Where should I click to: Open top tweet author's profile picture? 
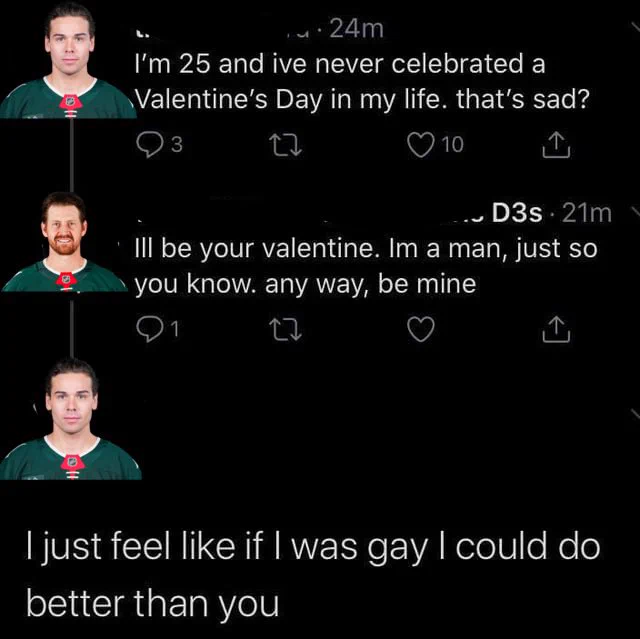[x=68, y=62]
